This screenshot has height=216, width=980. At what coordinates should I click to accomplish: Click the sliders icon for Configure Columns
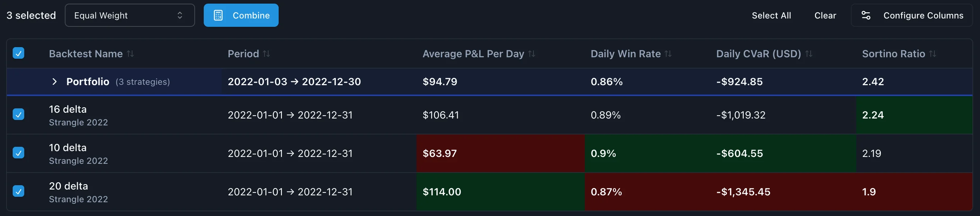pyautogui.click(x=866, y=15)
